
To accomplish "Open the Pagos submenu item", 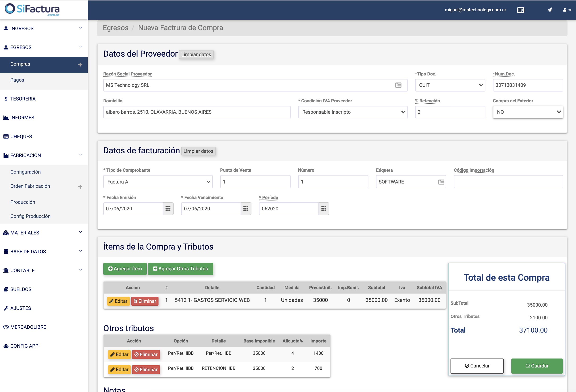I will point(17,80).
